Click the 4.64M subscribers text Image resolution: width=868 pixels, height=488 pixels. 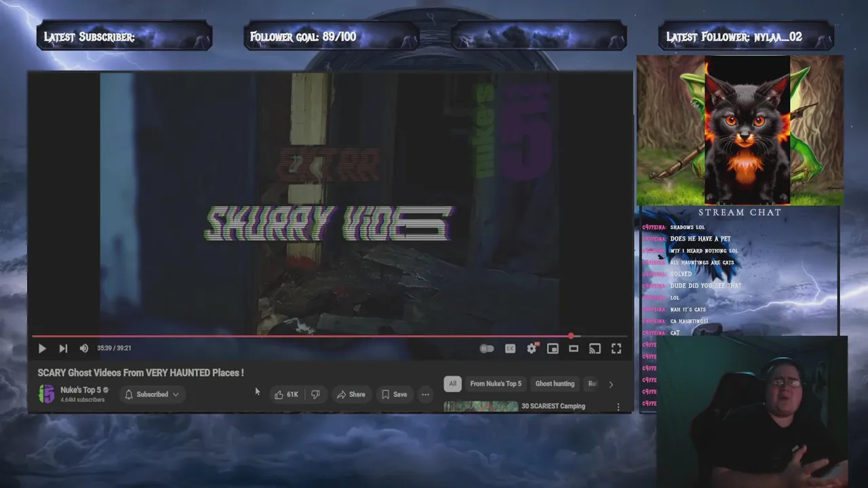tap(83, 400)
